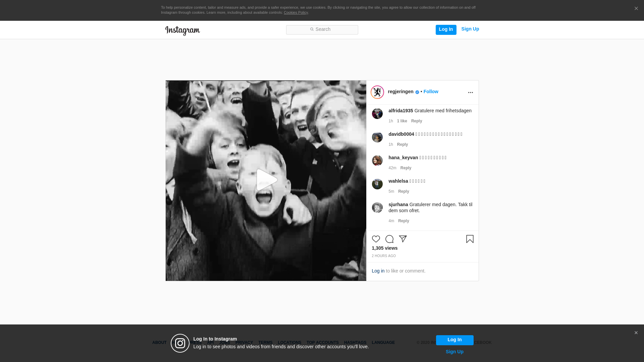
Task: Reply to hana_keyvan's comment
Action: coord(406,168)
